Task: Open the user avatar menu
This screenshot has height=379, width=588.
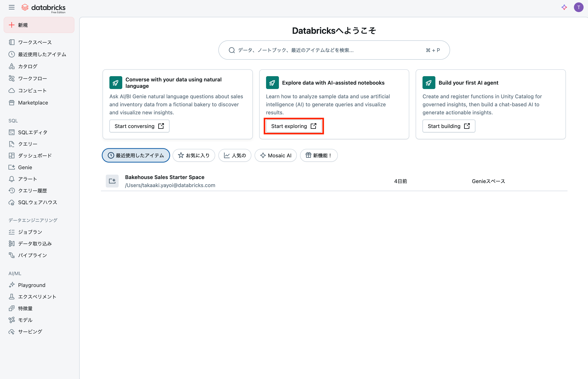Action: coord(578,7)
